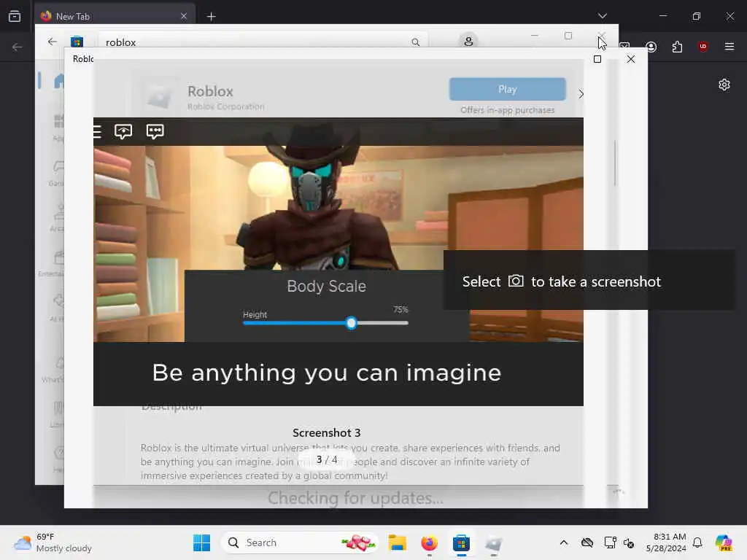
Task: Click the uBlock Origin extension icon
Action: point(703,47)
